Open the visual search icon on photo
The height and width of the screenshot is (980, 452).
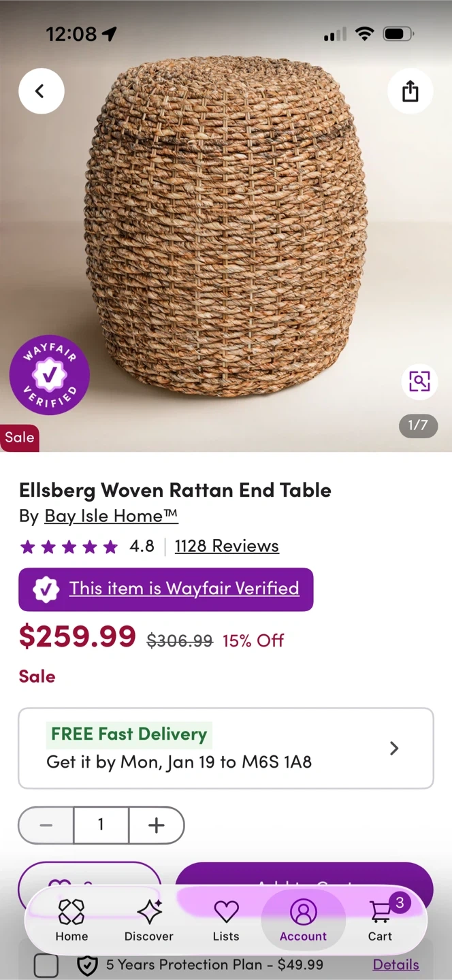[419, 380]
